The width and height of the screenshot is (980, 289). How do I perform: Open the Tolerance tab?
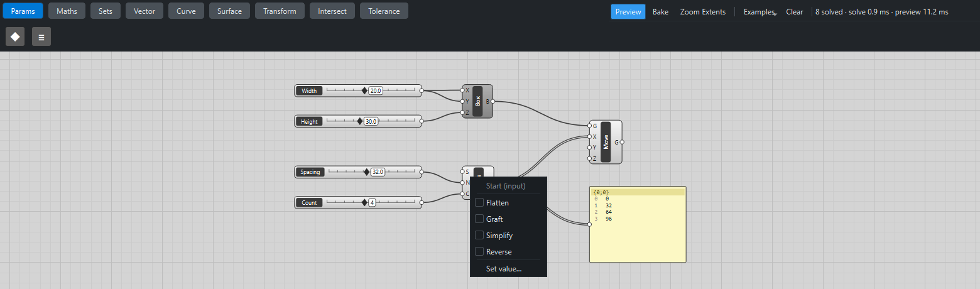384,11
